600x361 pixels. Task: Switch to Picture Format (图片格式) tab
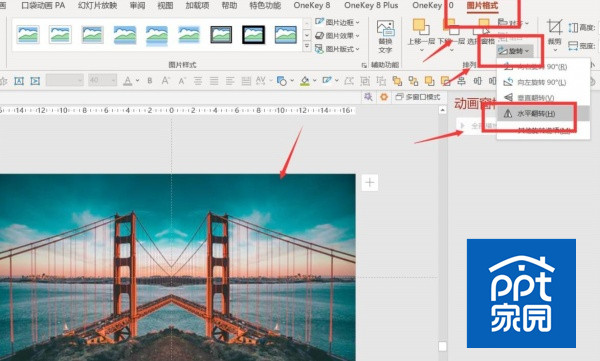point(482,5)
